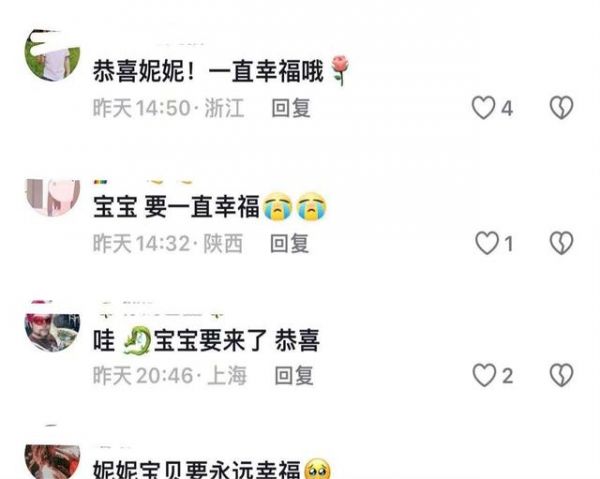600x479 pixels.
Task: Like the 宝宝要来了 恭喜 comment
Action: [x=484, y=375]
